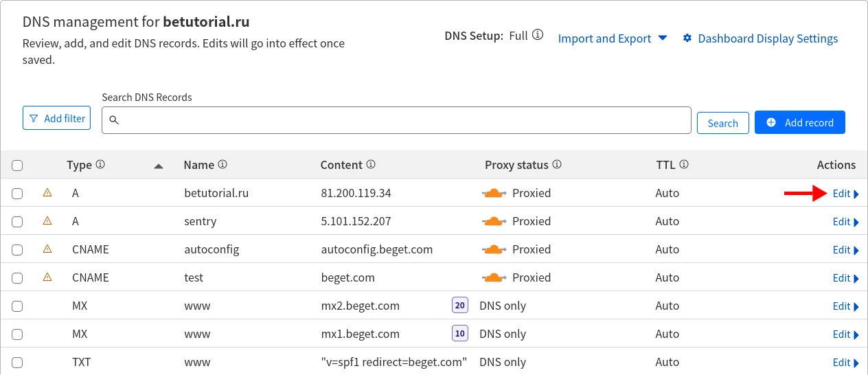868x375 pixels.
Task: Click the warning triangle on the sentry record
Action: tap(47, 221)
